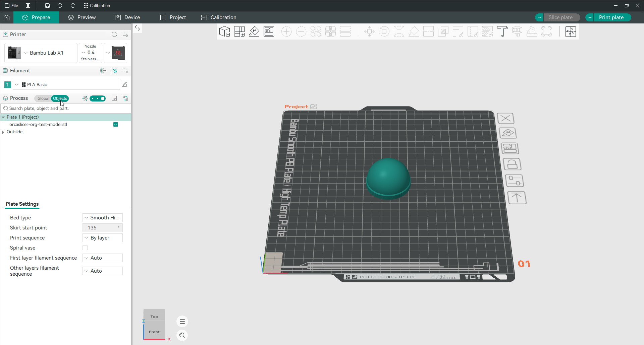Open First layer filament sequence dropdown
This screenshot has height=345, width=644.
(103, 258)
